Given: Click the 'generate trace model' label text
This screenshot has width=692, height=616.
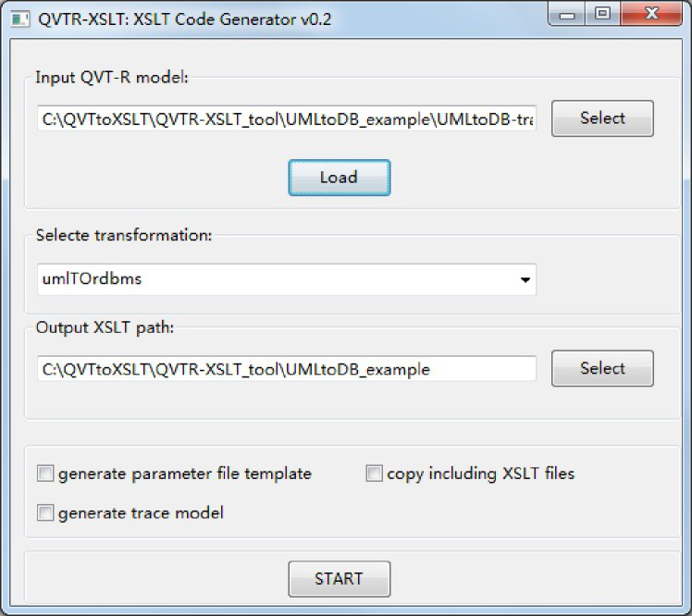Looking at the screenshot, I should point(141,513).
